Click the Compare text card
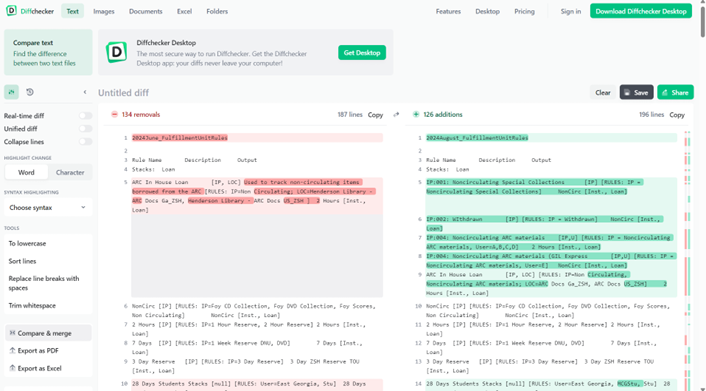 pos(48,52)
